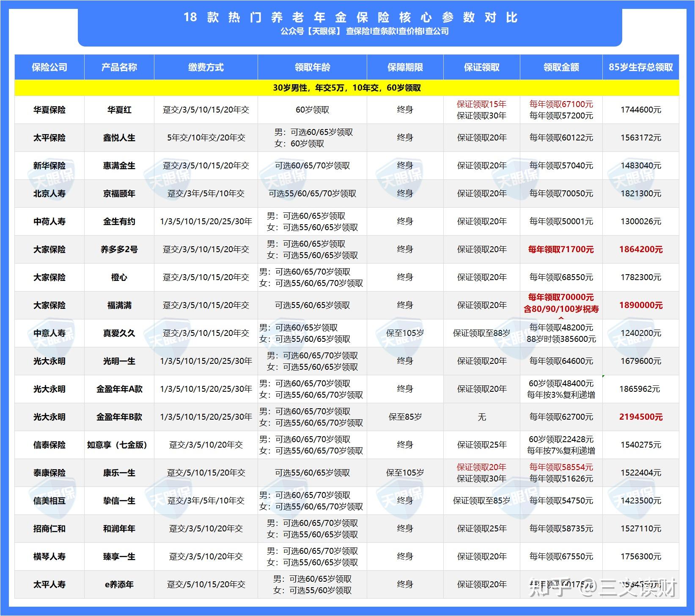Viewport: 695px width, 616px height.
Task: Select the 信美相互 company cell
Action: [x=49, y=501]
